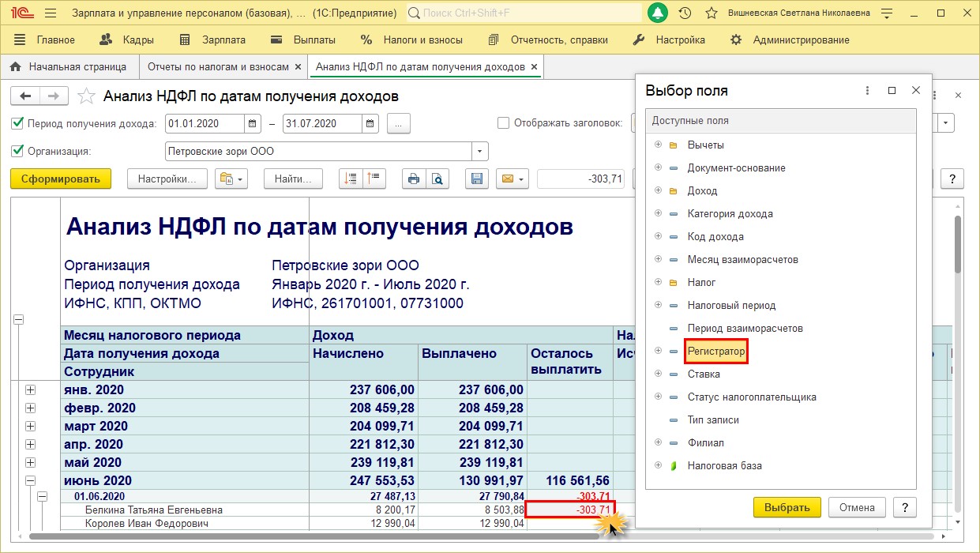Print the report with printer icon
The width and height of the screenshot is (980, 553).
tap(414, 179)
